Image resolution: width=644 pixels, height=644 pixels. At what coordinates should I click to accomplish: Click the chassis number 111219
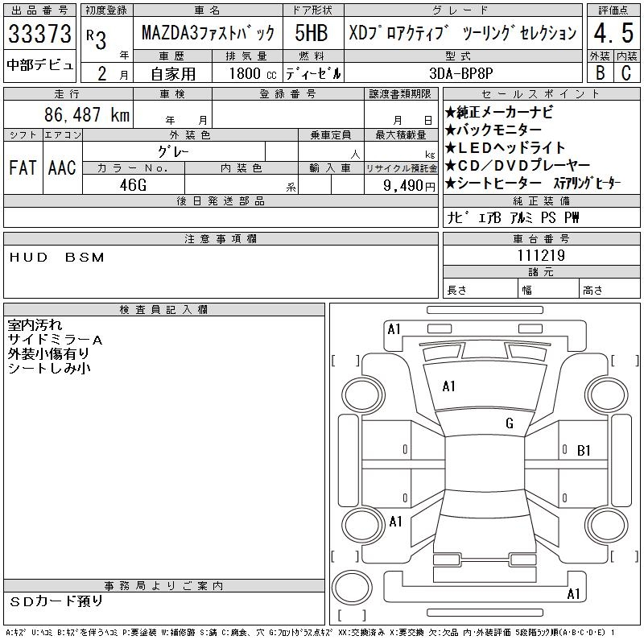click(540, 255)
